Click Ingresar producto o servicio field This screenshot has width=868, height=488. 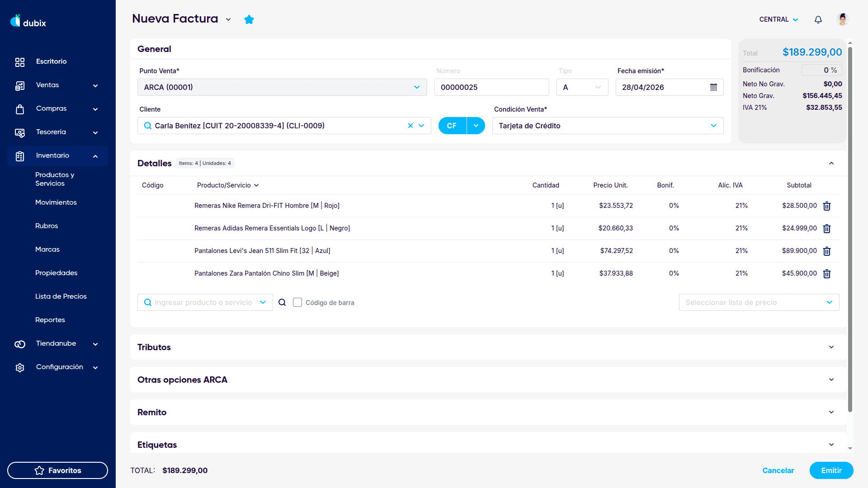(x=205, y=302)
